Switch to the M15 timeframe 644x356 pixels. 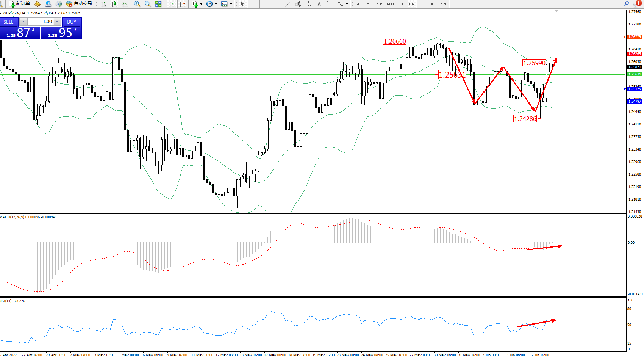380,4
